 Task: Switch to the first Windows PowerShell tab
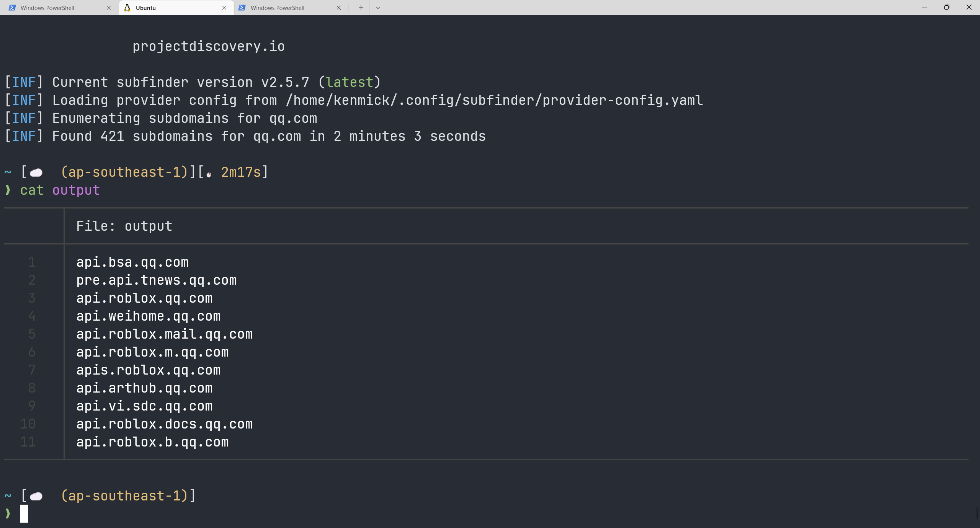[47, 8]
